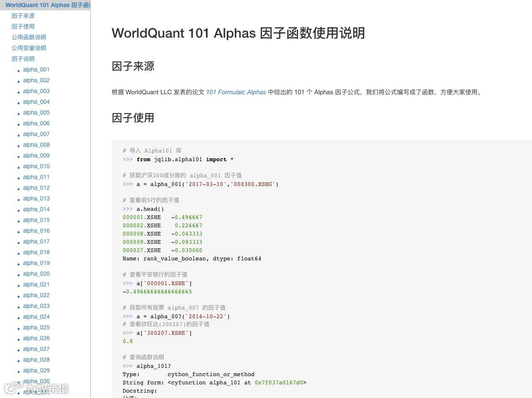Select alpha_006 from the sidebar

[36, 123]
